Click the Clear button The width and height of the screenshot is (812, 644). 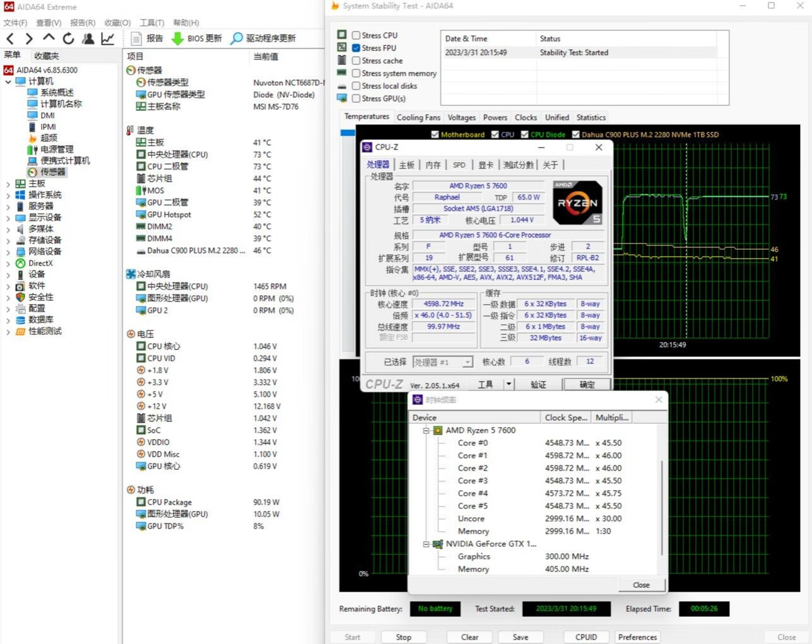click(x=469, y=637)
